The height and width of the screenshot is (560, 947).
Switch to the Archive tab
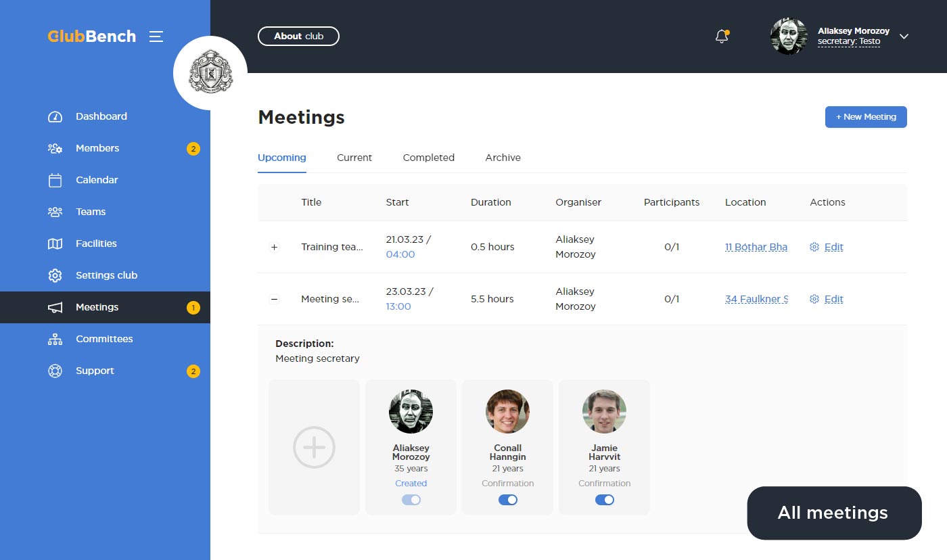(x=503, y=158)
